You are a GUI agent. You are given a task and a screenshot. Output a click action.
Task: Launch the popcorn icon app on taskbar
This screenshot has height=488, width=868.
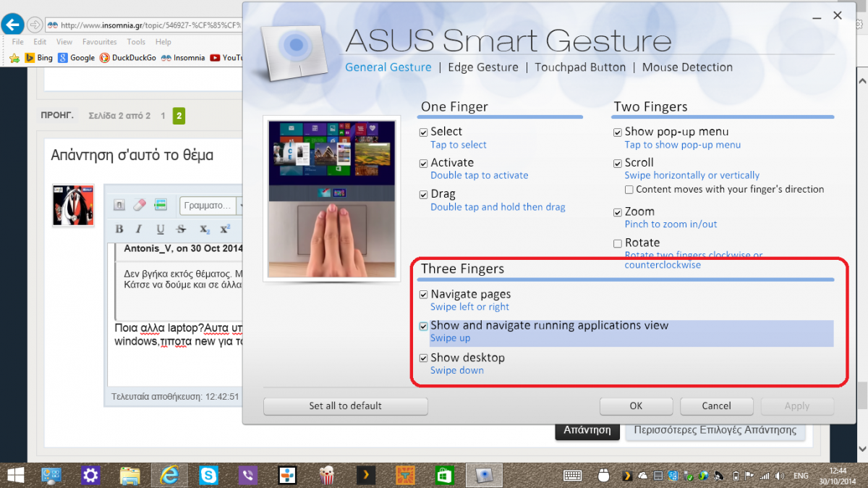click(326, 475)
